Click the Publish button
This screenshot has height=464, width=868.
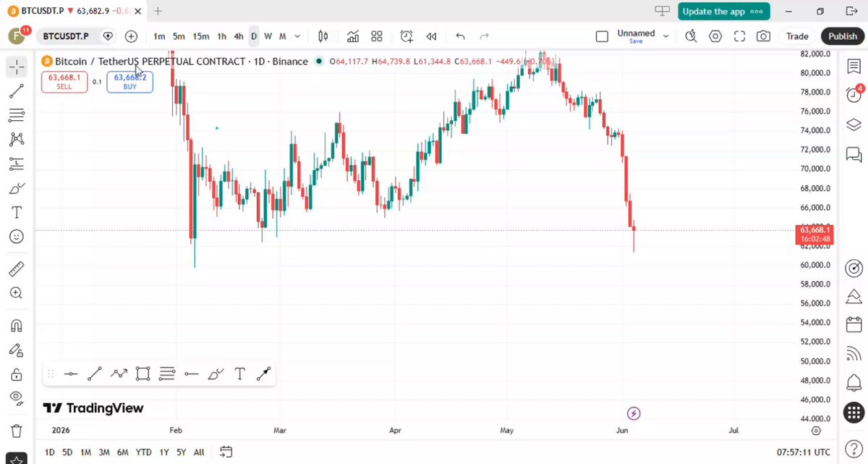pos(843,36)
